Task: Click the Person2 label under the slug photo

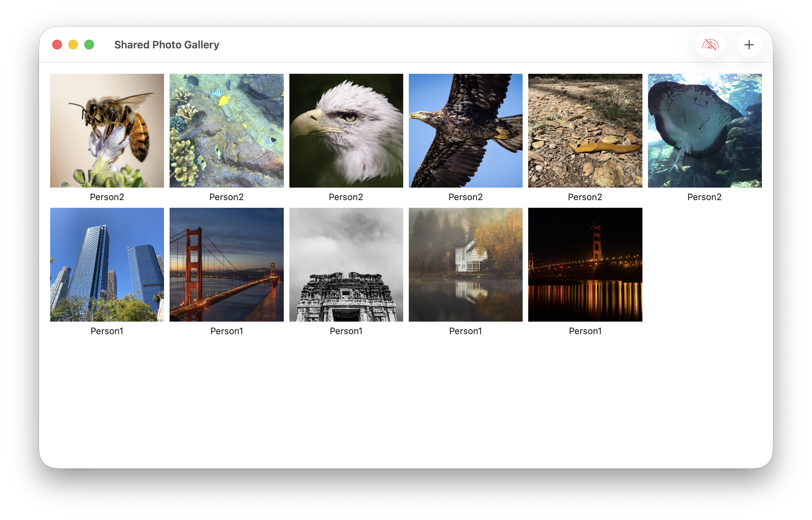Action: [585, 197]
